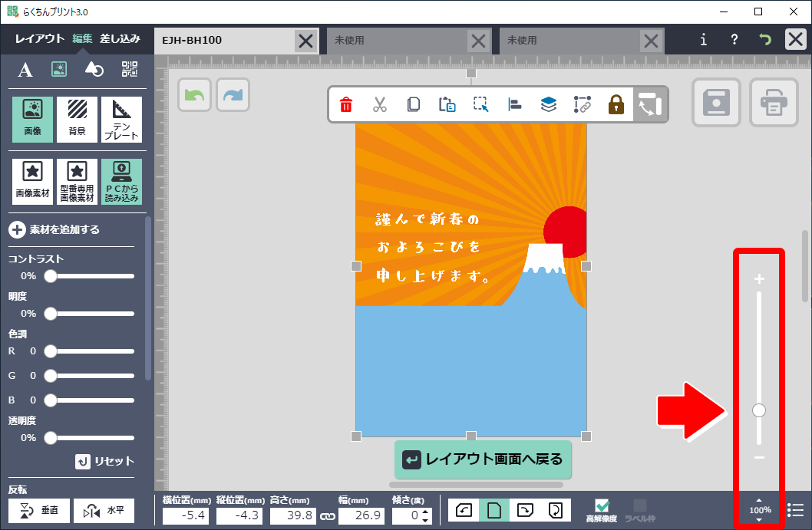Copy the selected object
The image size is (812, 530).
pyautogui.click(x=413, y=104)
